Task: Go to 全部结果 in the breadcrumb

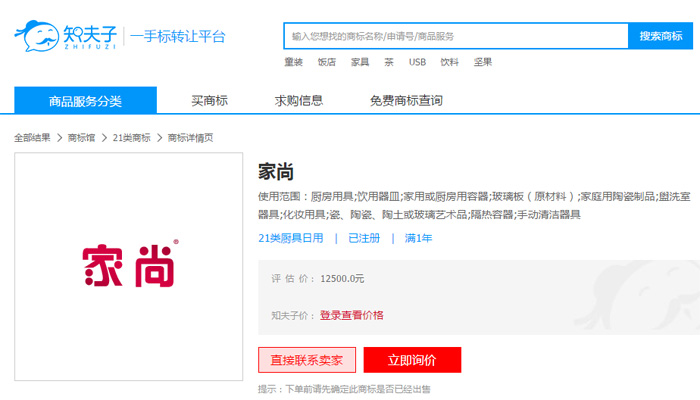Action: (x=32, y=138)
